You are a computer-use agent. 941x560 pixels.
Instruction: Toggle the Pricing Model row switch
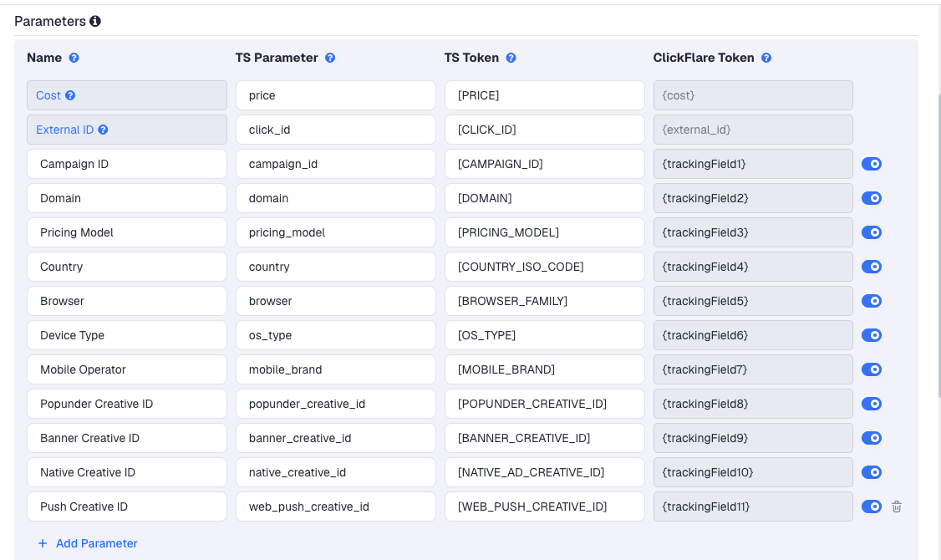pos(872,232)
